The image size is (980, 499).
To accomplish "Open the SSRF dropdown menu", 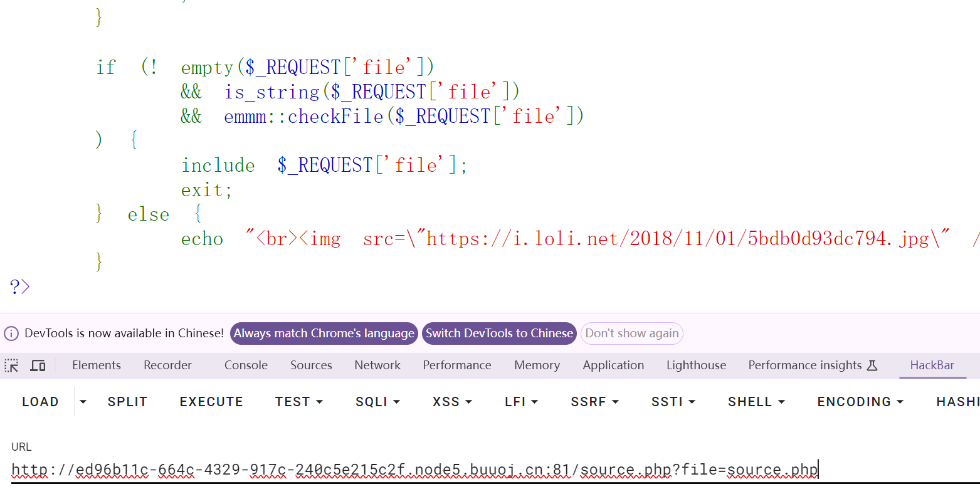I will [594, 402].
